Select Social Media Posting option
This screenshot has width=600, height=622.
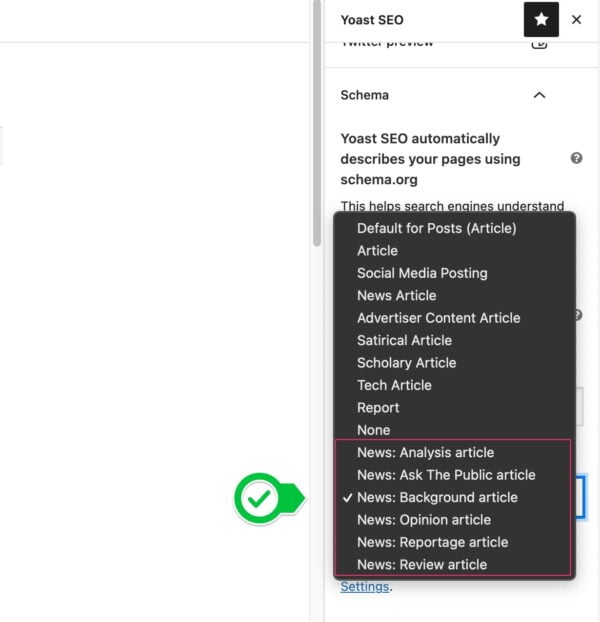click(x=422, y=273)
